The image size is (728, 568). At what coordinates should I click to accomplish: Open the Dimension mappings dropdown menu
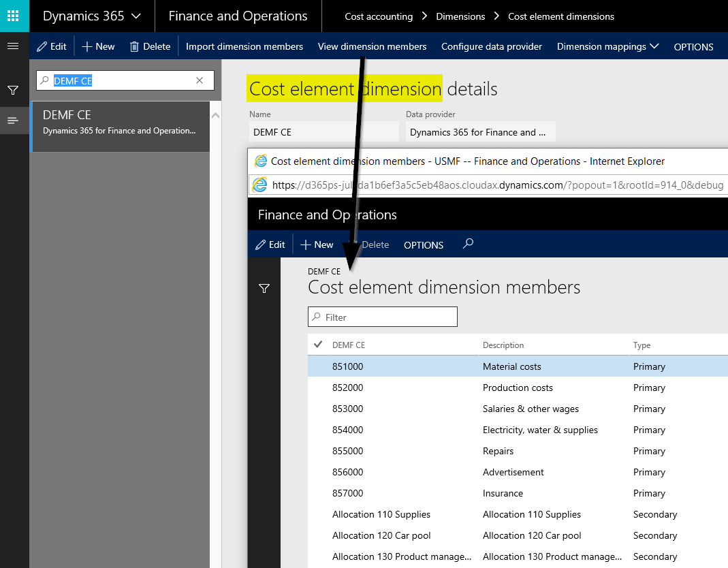click(x=607, y=46)
